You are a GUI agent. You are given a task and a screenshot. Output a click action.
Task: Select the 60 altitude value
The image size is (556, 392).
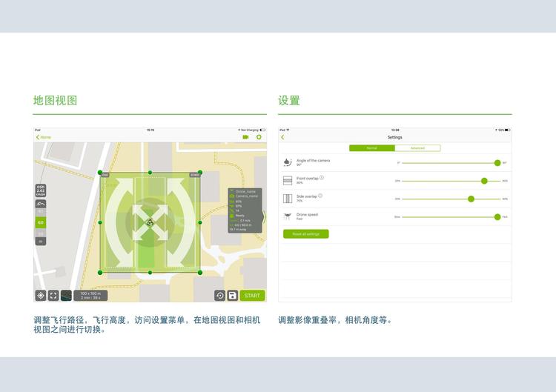click(x=41, y=222)
